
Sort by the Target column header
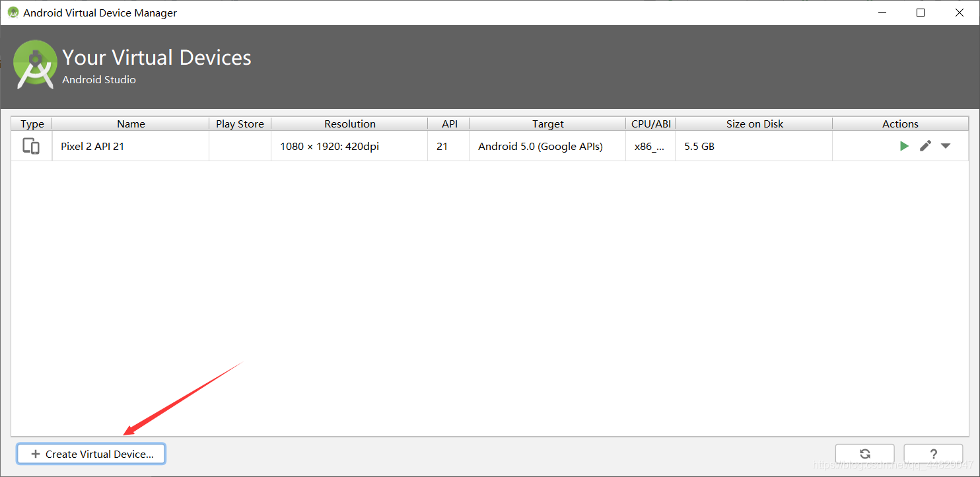547,124
